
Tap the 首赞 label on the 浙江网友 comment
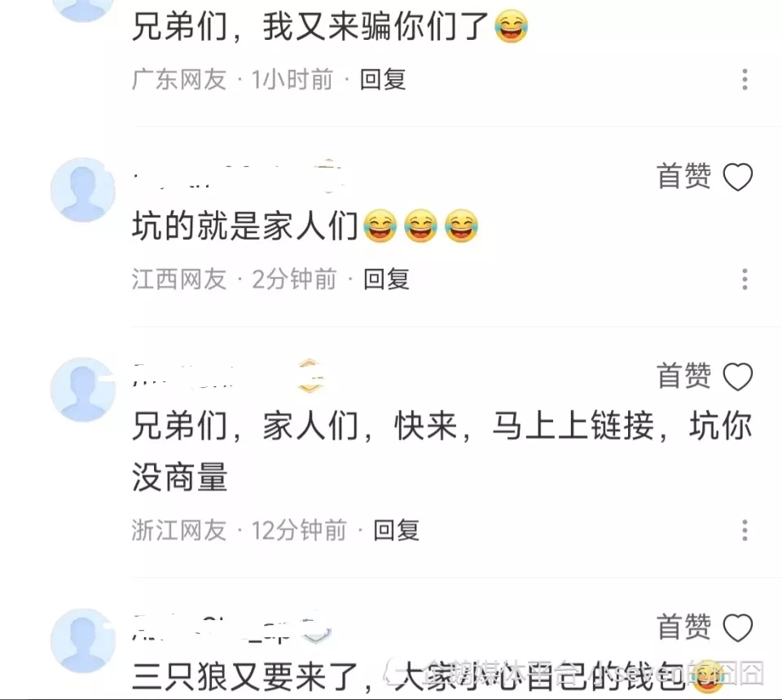point(683,376)
